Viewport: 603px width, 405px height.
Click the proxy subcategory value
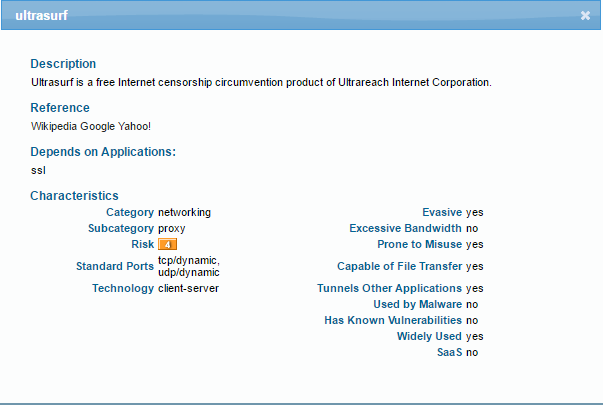[x=172, y=228]
